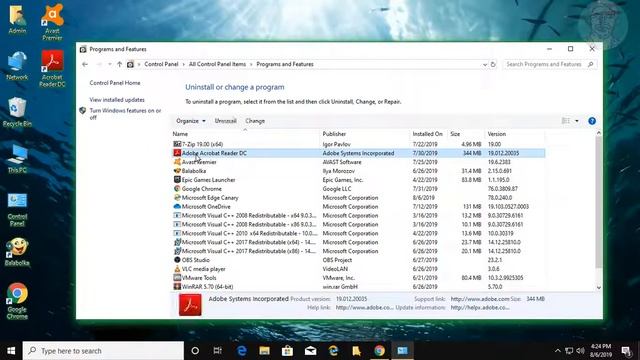Select the VMware Tools row
Viewport: 640px width, 360px height.
point(358,278)
